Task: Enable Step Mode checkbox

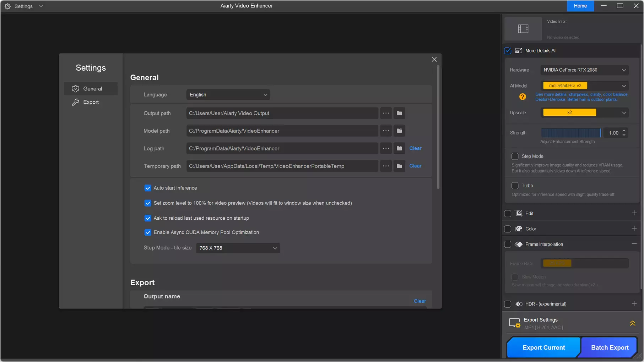Action: (x=515, y=157)
